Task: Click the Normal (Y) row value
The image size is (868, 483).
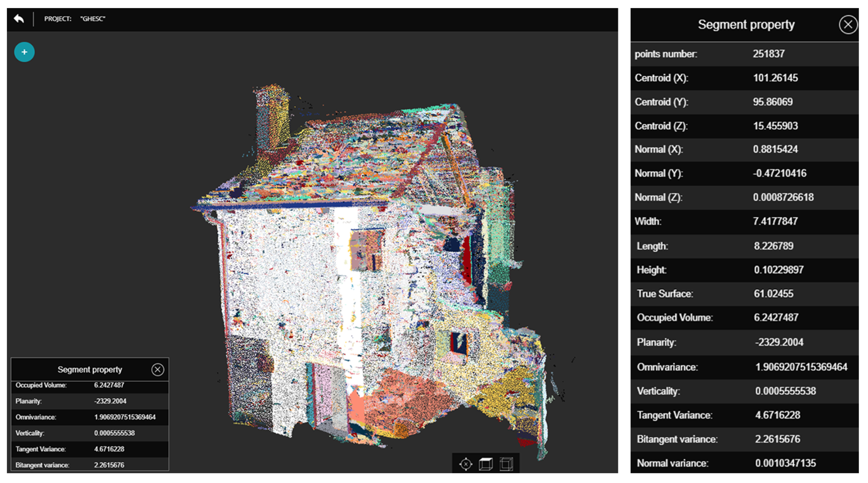Action: click(779, 173)
